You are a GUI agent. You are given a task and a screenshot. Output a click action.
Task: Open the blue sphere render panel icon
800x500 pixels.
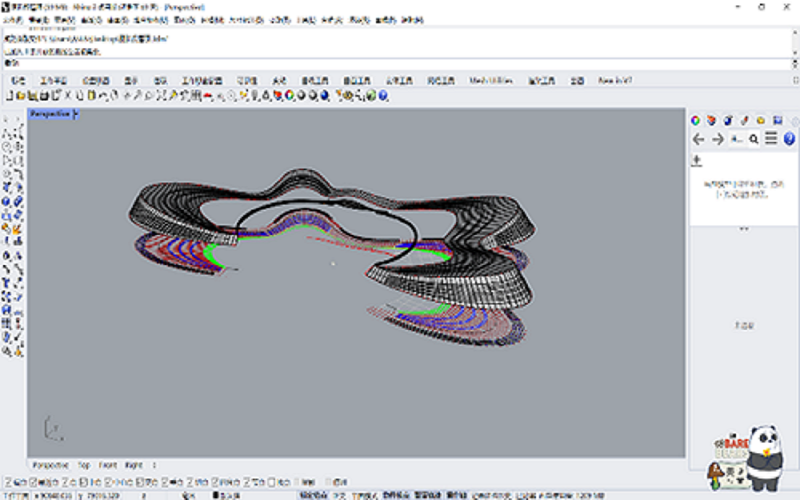point(728,120)
